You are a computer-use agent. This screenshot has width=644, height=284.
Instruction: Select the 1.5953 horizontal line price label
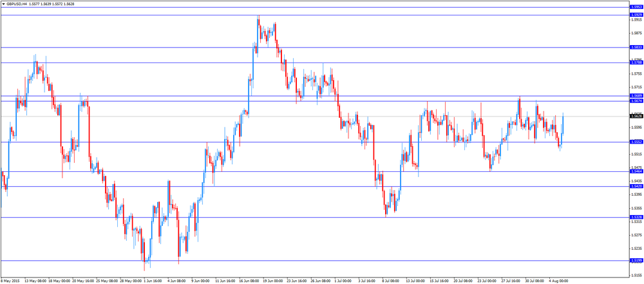636,7
